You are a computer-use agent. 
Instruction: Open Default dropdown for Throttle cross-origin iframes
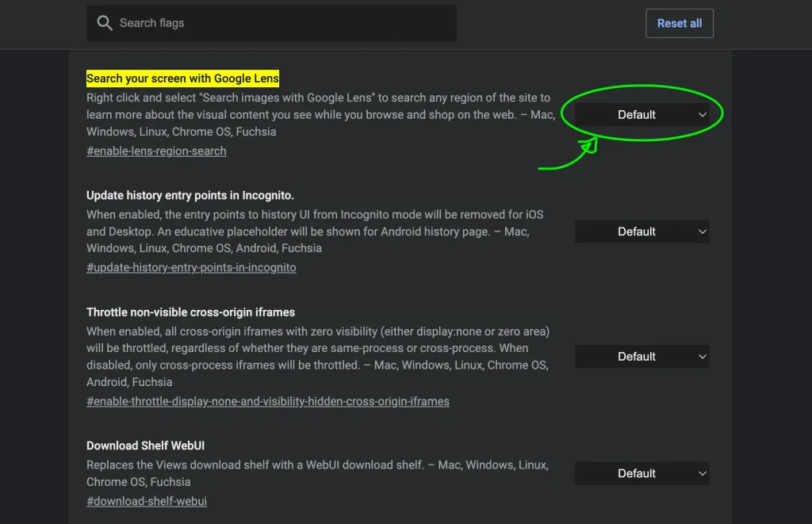642,356
